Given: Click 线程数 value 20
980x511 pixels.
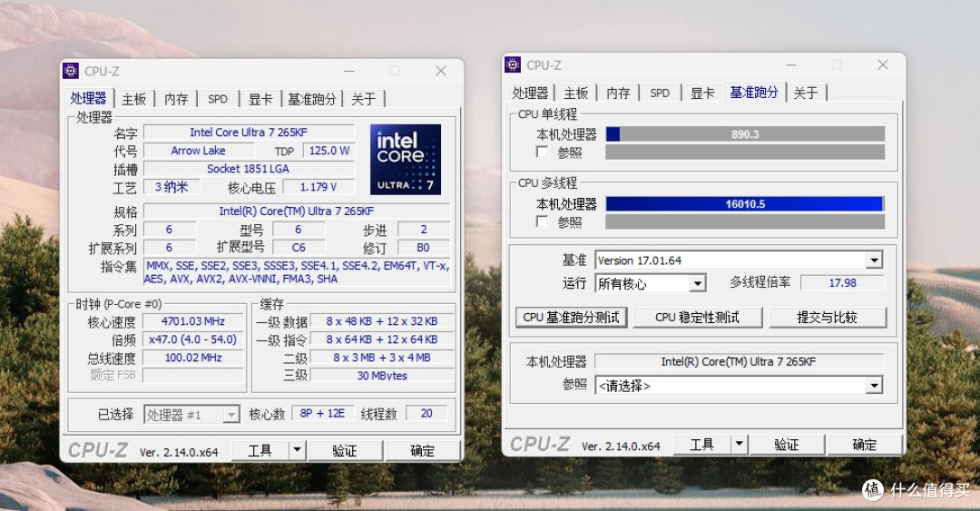Looking at the screenshot, I should click(x=426, y=413).
